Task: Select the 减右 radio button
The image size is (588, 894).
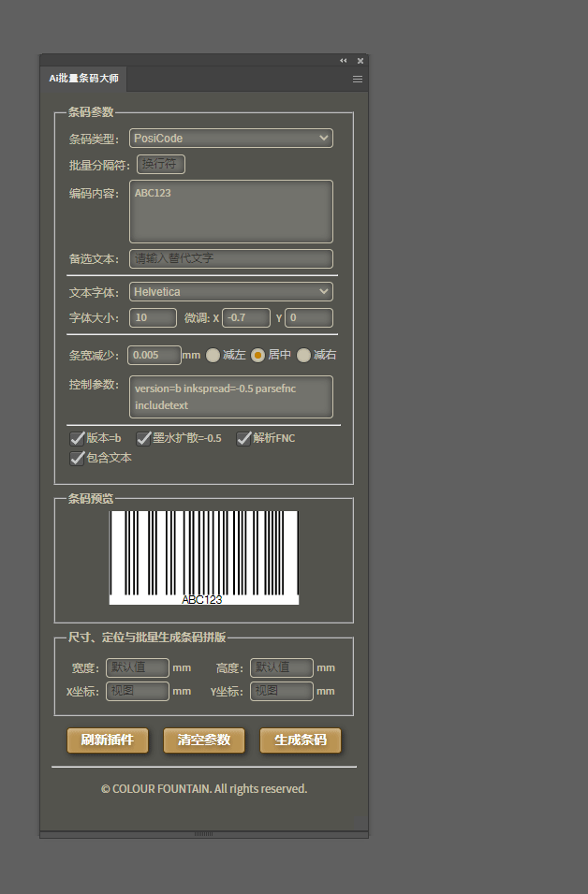Action: point(303,355)
